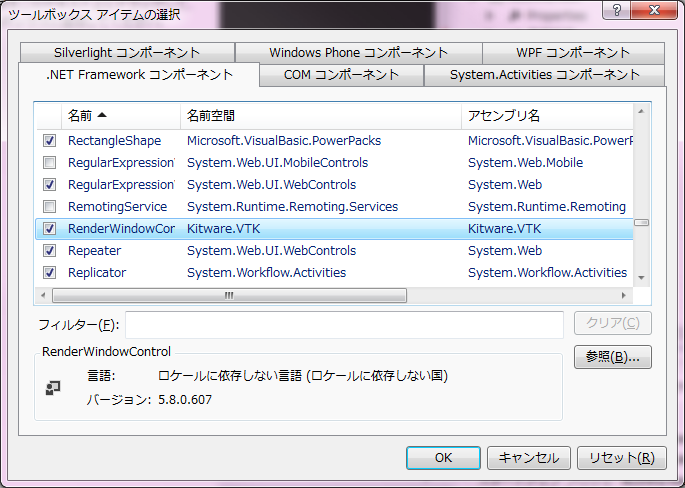The height and width of the screenshot is (488, 685).
Task: Click the System.Web.Mobile assembly cell
Action: pyautogui.click(x=526, y=163)
